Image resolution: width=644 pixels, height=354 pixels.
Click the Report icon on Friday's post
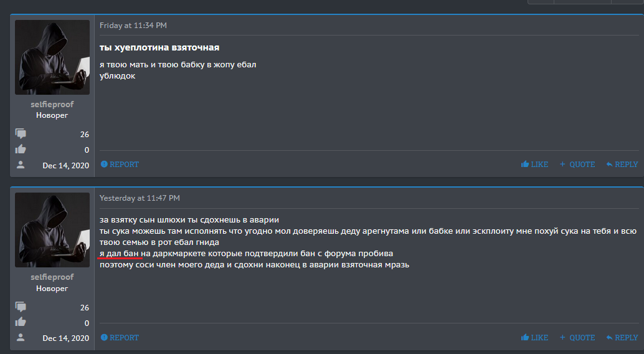104,165
